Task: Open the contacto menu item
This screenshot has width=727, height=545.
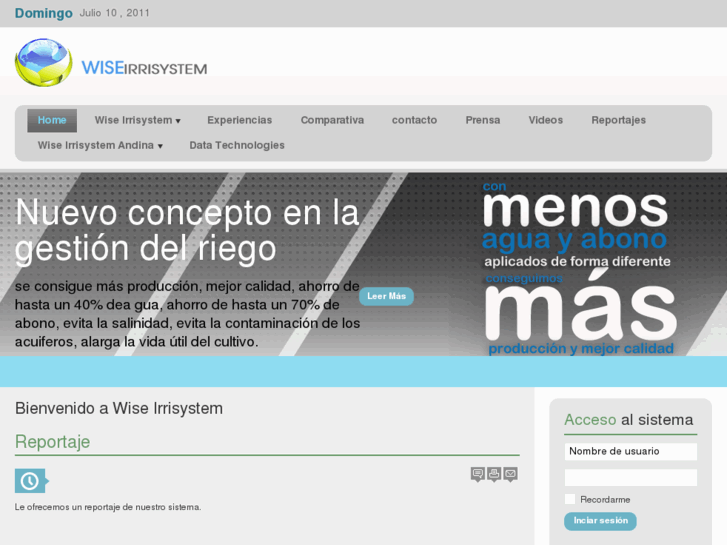Action: [x=414, y=120]
